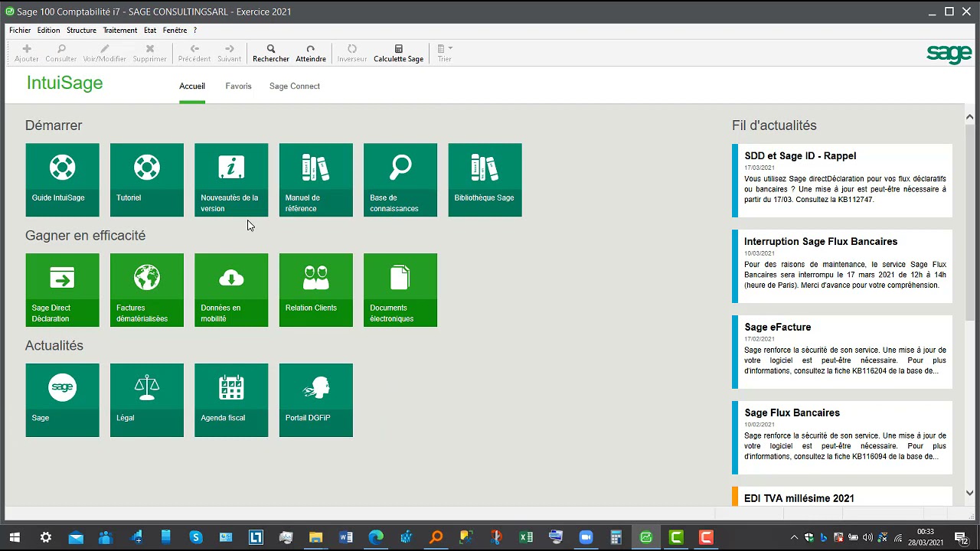Click Voir/Modifier in the toolbar

[105, 53]
